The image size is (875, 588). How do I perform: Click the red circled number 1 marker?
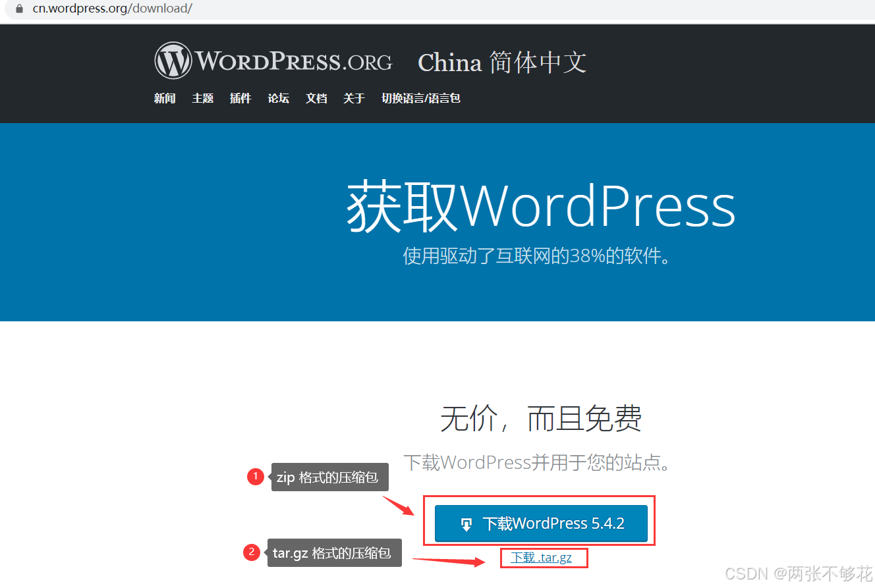[256, 476]
